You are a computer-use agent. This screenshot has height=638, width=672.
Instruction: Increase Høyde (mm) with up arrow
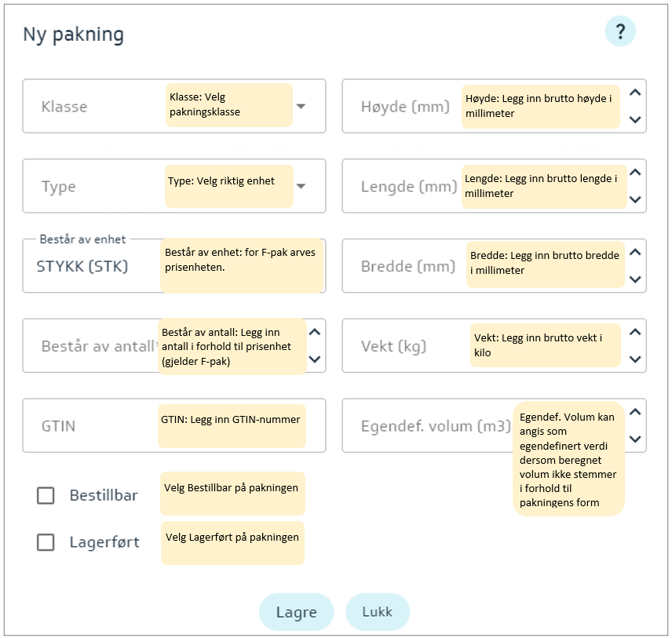click(636, 93)
